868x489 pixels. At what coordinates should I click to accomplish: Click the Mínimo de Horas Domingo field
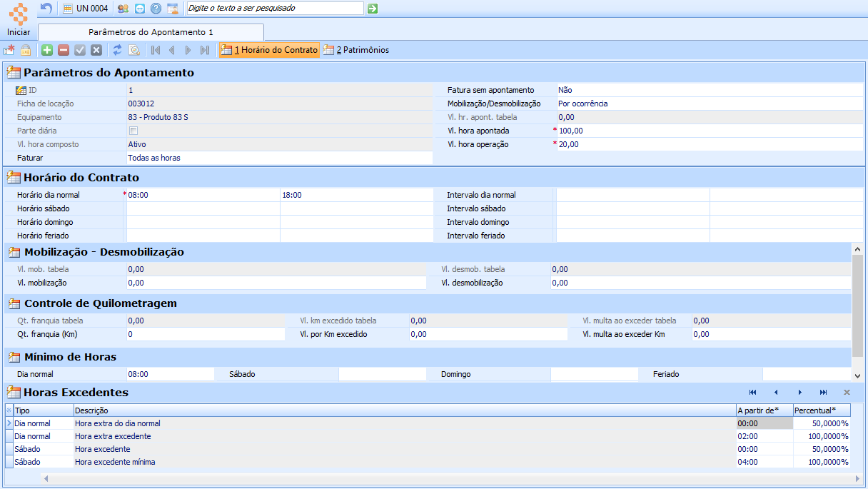pyautogui.click(x=594, y=374)
